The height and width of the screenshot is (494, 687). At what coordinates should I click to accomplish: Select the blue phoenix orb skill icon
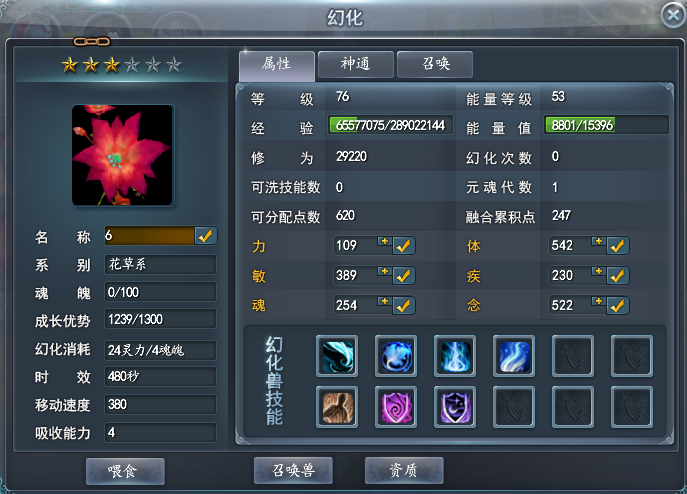(396, 356)
